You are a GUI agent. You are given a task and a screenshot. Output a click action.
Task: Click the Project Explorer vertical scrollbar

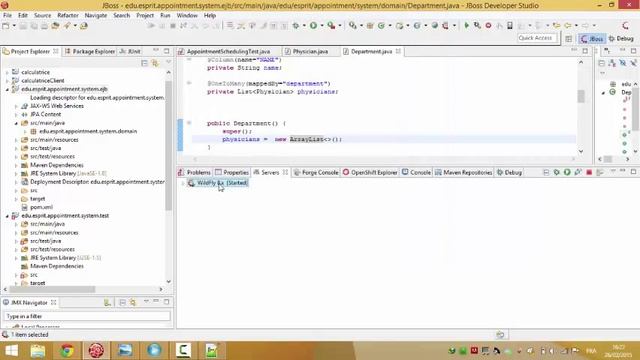[x=169, y=145]
